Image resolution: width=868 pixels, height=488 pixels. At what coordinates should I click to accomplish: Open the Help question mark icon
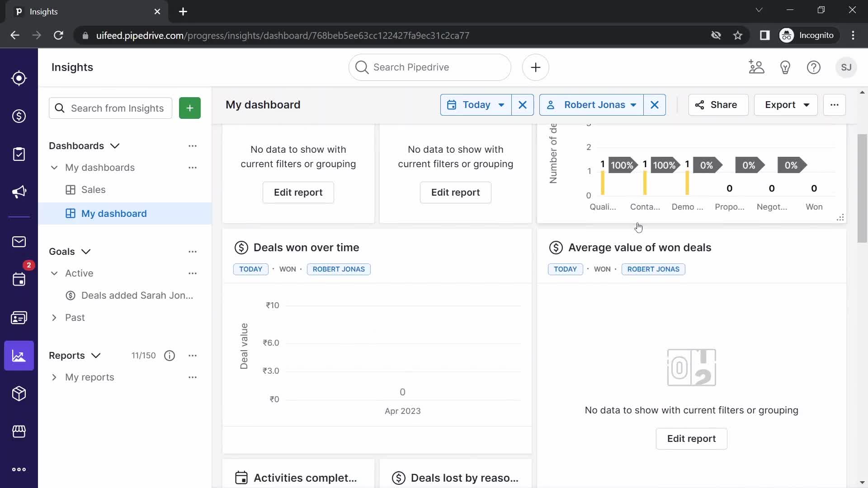(814, 67)
